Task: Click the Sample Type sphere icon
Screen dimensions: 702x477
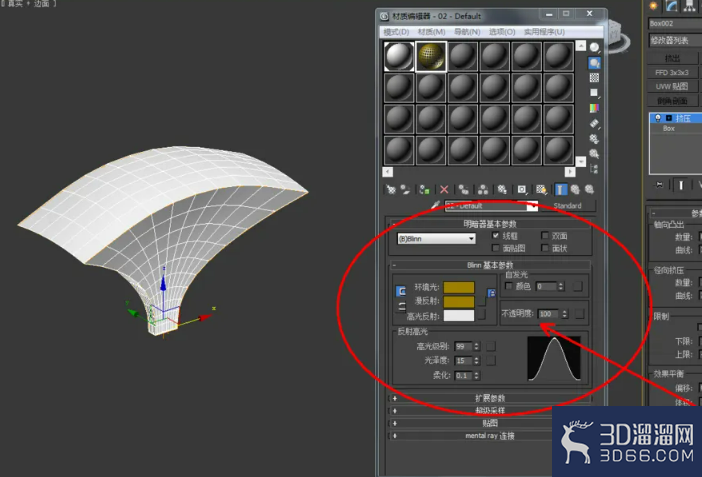Action: point(594,47)
